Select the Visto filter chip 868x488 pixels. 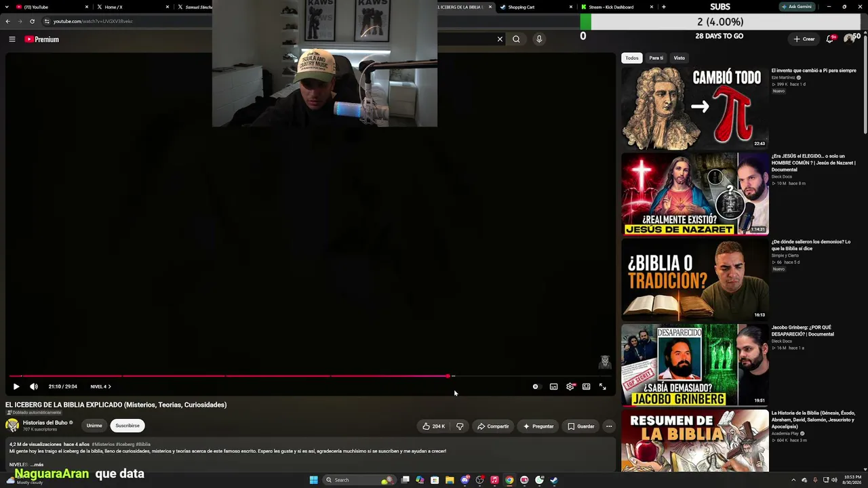pos(679,58)
